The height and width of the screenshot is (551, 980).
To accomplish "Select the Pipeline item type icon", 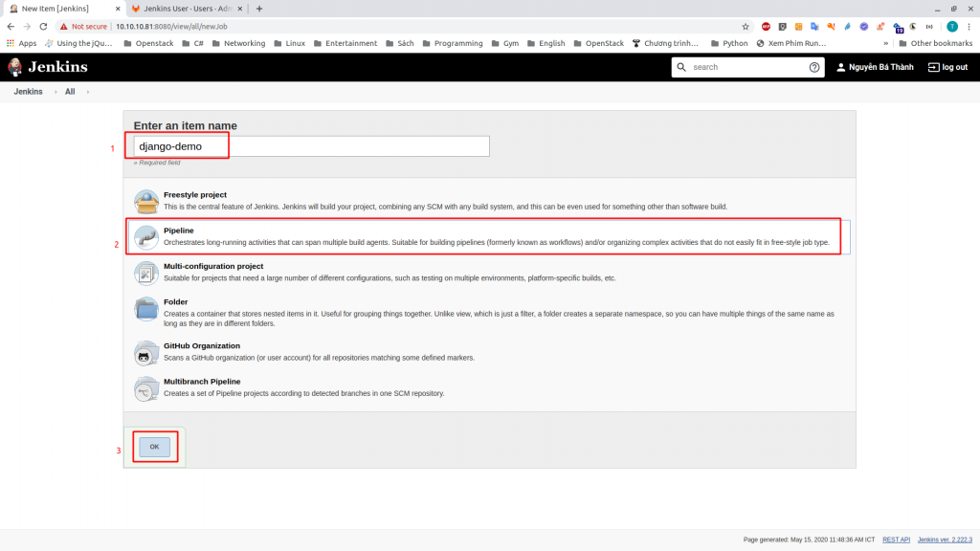I will pyautogui.click(x=146, y=237).
